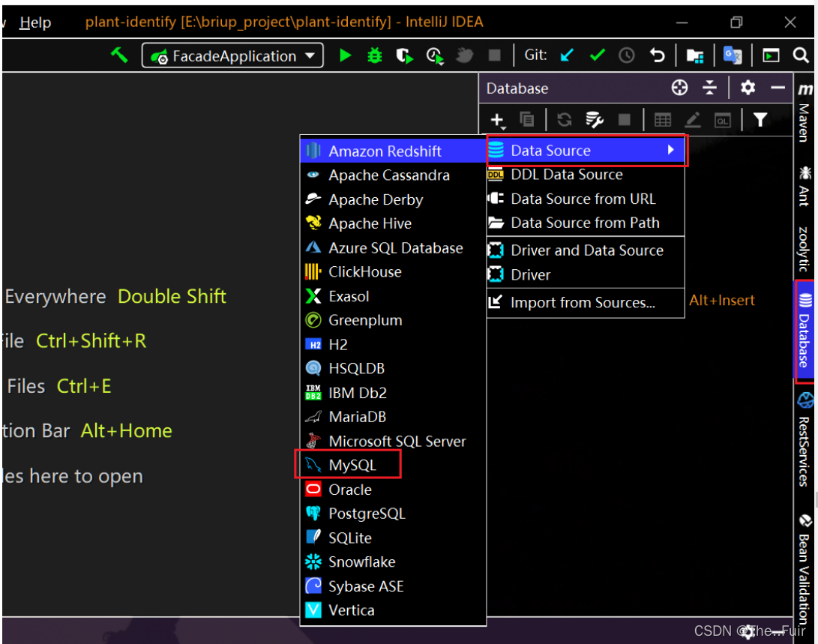Pick Exasol from the list
The width and height of the screenshot is (818, 644).
pyautogui.click(x=394, y=296)
